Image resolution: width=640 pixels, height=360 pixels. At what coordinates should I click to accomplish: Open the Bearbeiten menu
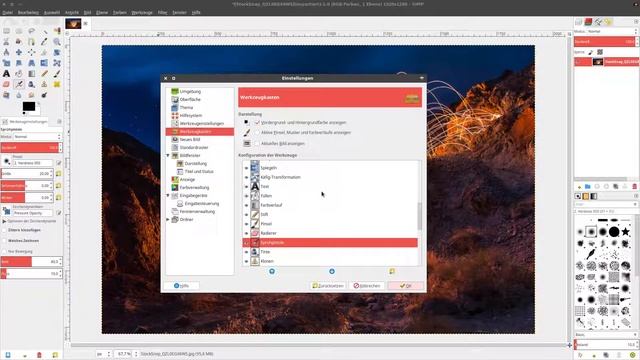point(28,13)
